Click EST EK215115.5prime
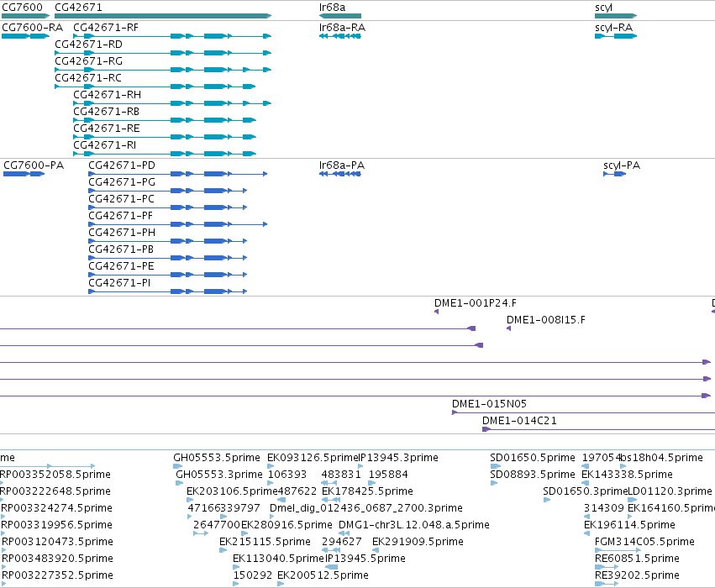Viewport: 715px width, 588px height. (265, 542)
